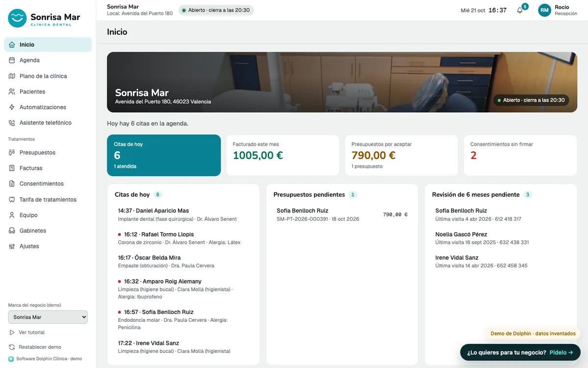
Task: Click the Equipo person icon
Action: (12, 215)
